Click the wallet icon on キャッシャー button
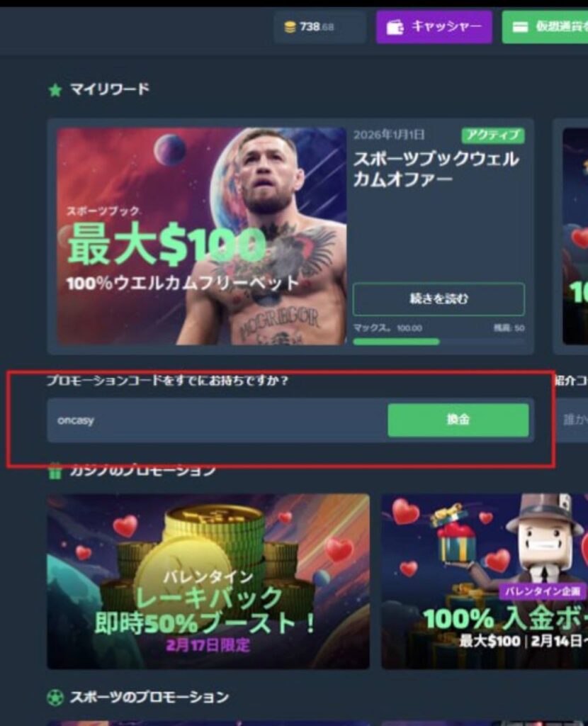This screenshot has width=588, height=726. [x=395, y=28]
